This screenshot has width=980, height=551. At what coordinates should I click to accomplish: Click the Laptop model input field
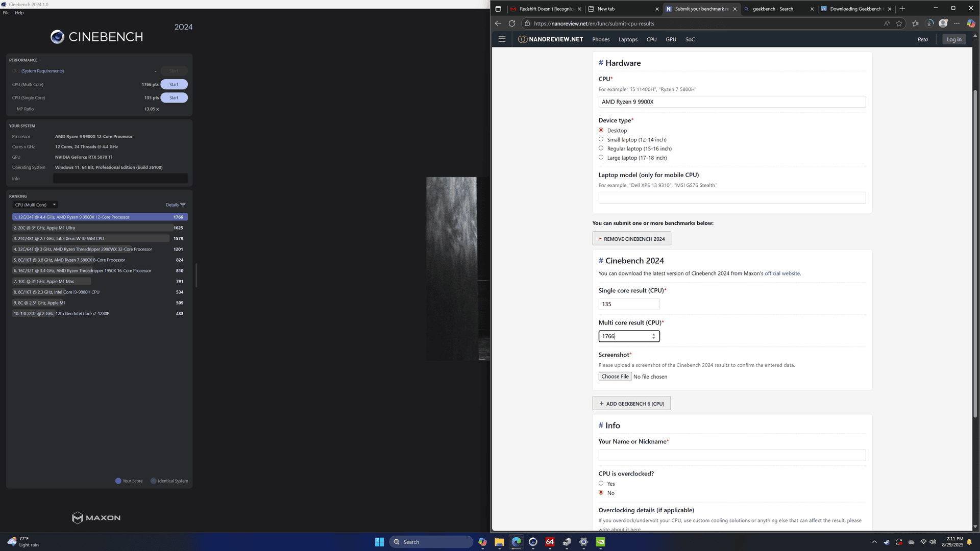[732, 198]
